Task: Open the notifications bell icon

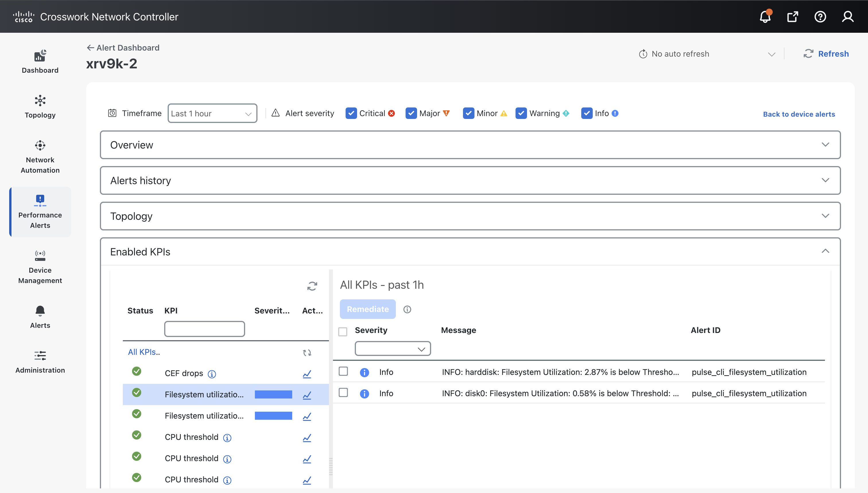Action: click(765, 17)
